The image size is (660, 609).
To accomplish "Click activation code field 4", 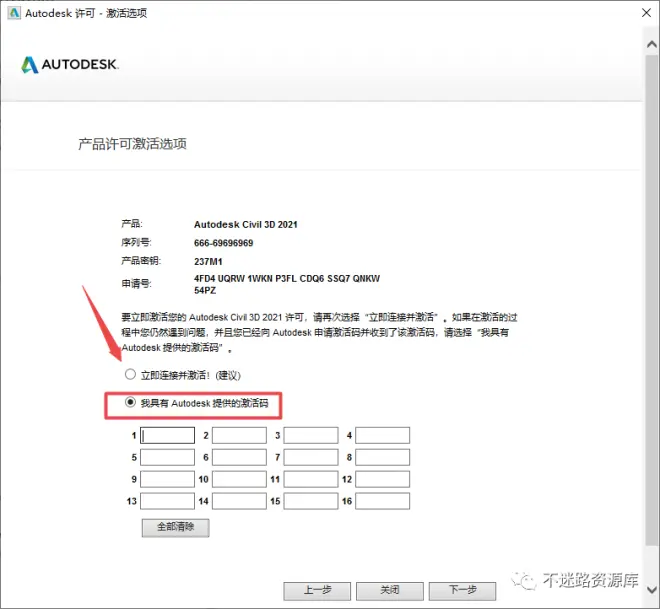I will point(382,436).
